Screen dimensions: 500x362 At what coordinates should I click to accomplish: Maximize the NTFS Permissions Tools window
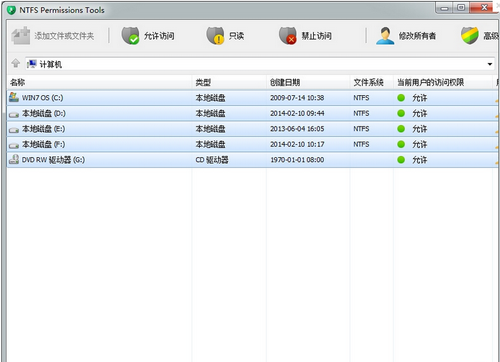(x=461, y=8)
